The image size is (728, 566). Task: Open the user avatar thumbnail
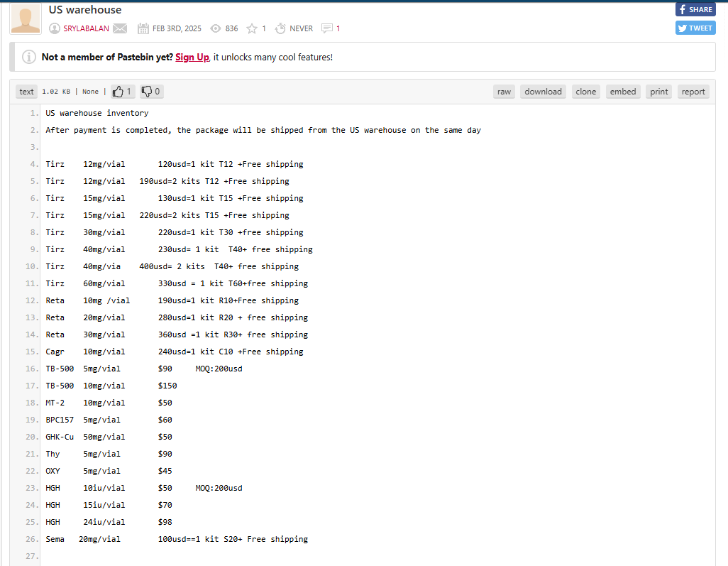click(26, 18)
